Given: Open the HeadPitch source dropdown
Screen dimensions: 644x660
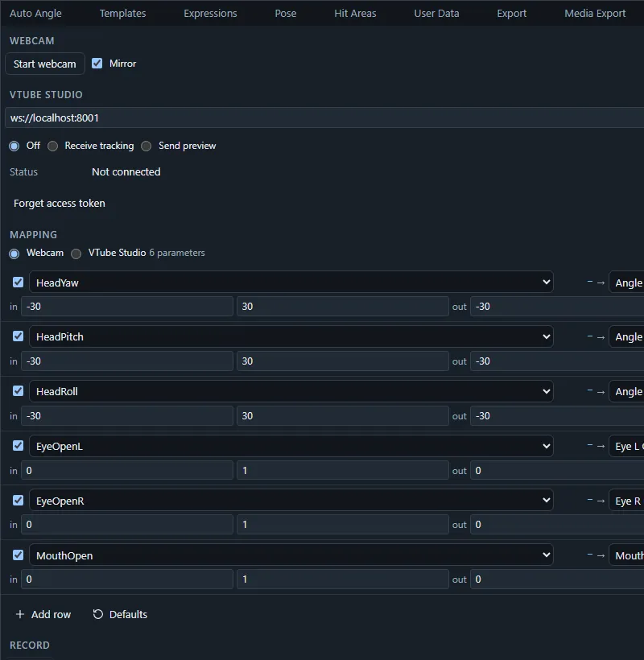Looking at the screenshot, I should 291,336.
